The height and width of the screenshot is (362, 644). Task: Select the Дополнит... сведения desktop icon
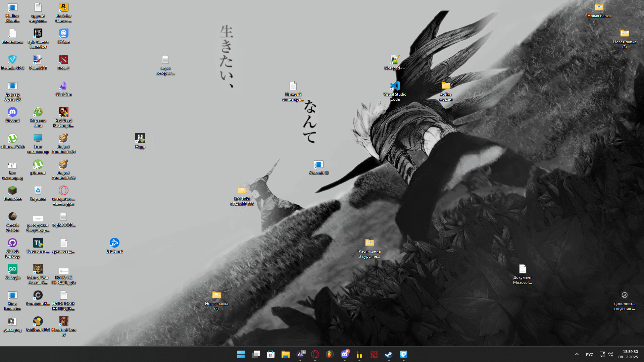point(625,301)
